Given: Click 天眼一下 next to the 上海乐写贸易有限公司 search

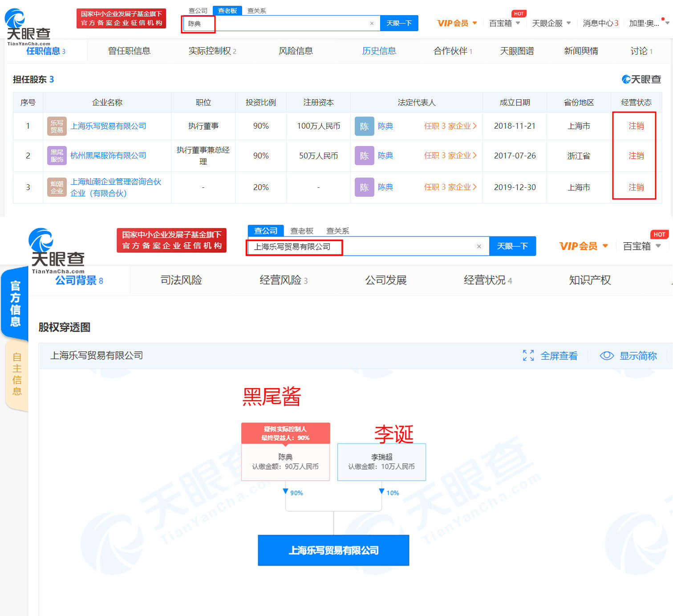Looking at the screenshot, I should point(512,246).
